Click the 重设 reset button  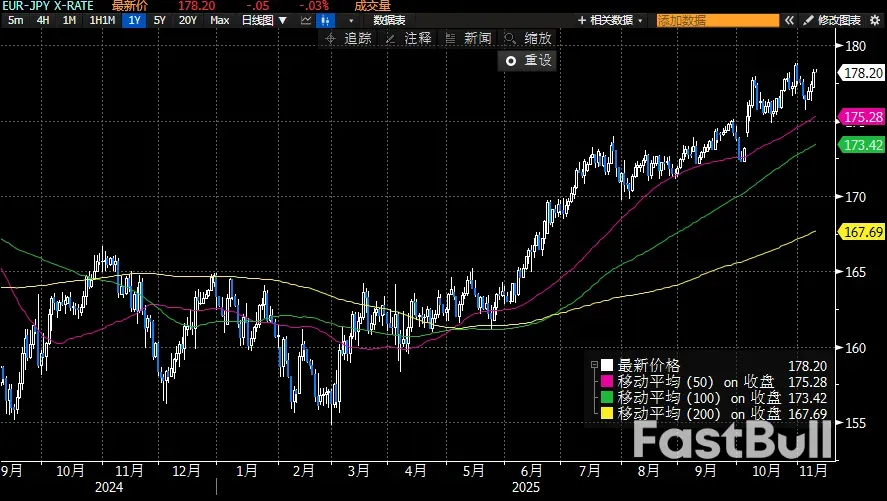[529, 60]
